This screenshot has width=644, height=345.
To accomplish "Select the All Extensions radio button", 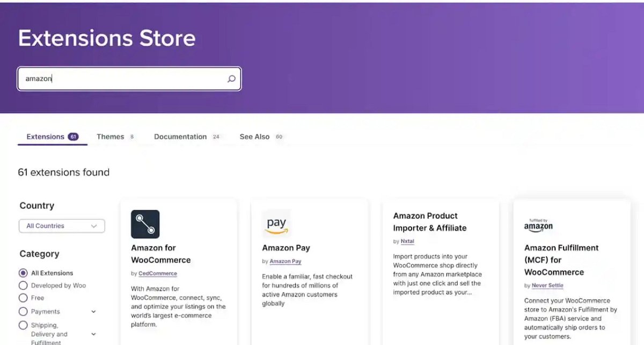I will pyautogui.click(x=23, y=272).
